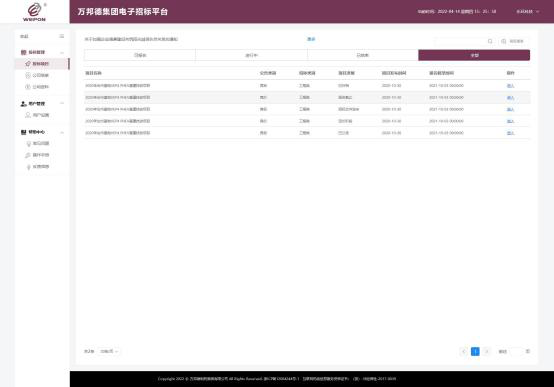Open the highlighted sidebar item under first group
554x387 pixels.
41,64
